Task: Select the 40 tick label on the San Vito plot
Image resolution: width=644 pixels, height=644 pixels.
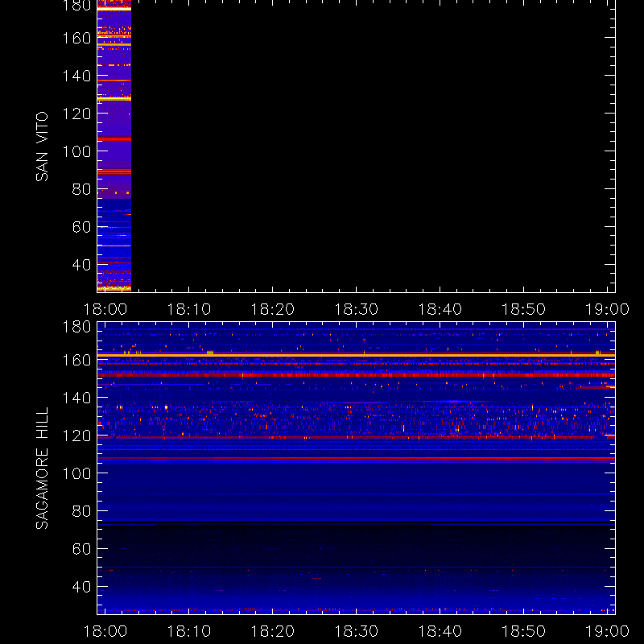Action: click(x=81, y=265)
